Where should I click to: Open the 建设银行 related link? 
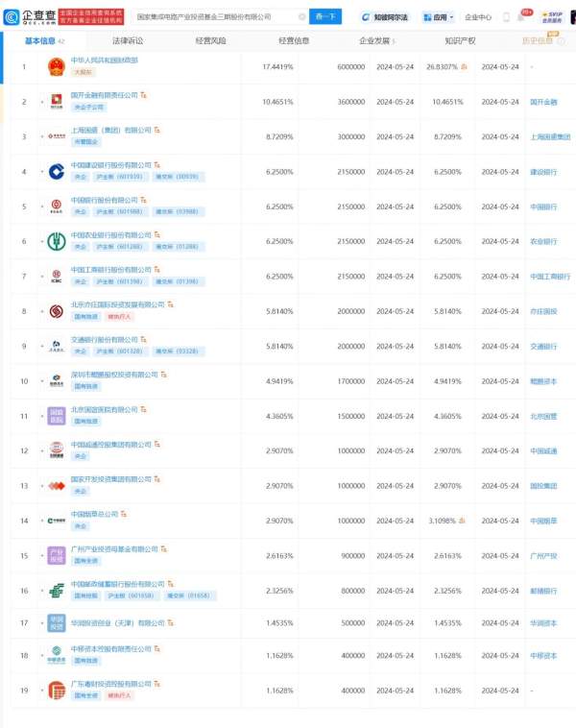click(543, 172)
